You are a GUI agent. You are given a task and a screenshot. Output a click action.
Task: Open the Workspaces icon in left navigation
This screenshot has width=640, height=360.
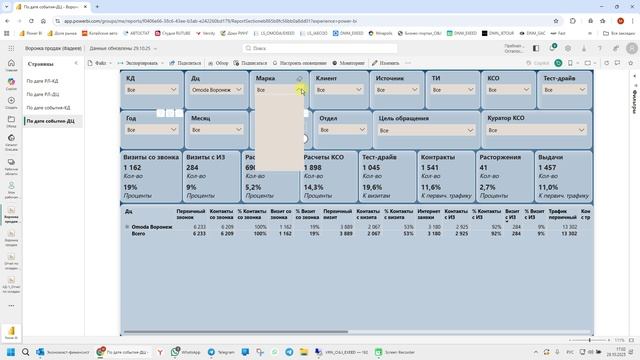click(11, 162)
